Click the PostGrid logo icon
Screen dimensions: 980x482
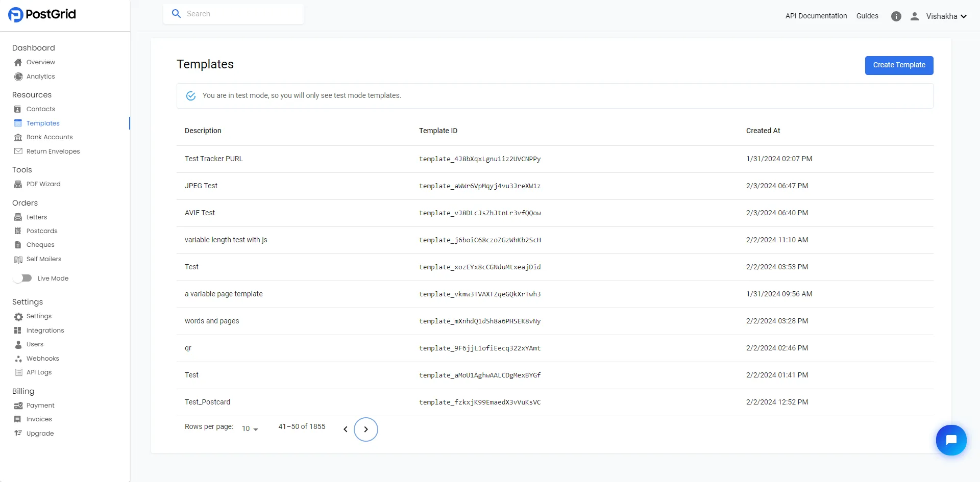pos(16,14)
